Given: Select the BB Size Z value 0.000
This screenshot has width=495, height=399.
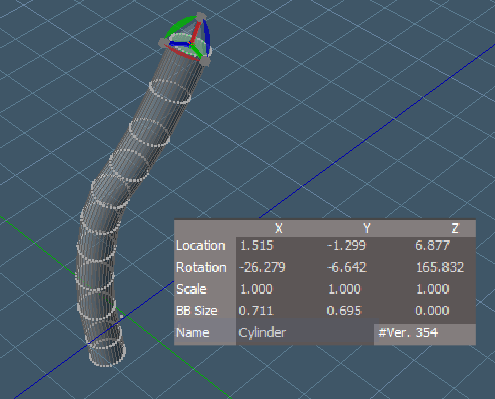Looking at the screenshot, I should pyautogui.click(x=432, y=311).
